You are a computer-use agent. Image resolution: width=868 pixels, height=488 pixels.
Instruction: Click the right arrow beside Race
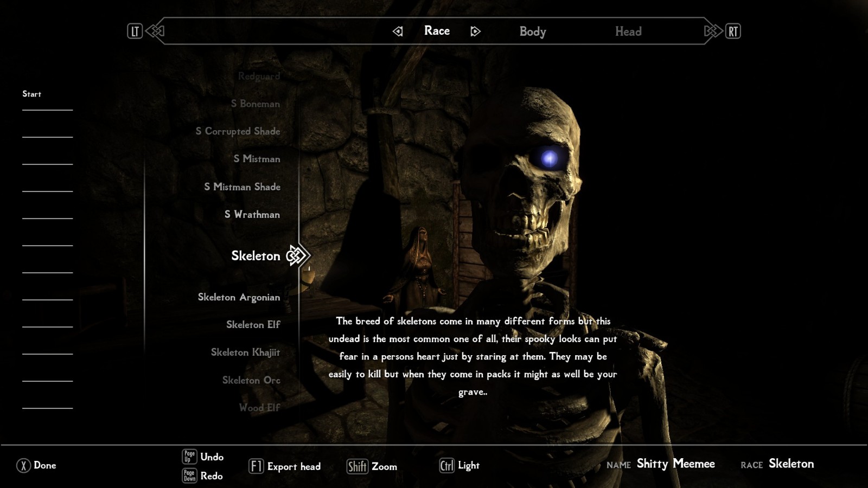pos(475,31)
